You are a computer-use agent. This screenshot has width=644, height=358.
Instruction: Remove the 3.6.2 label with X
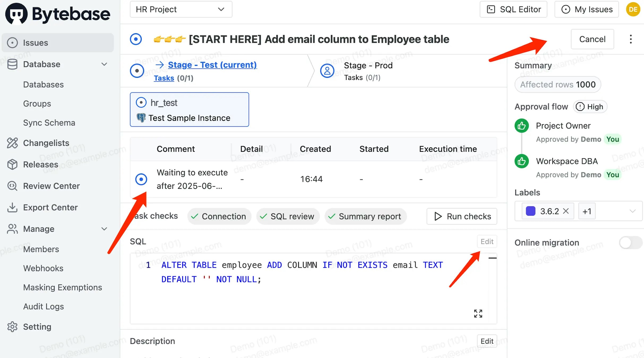(x=566, y=211)
